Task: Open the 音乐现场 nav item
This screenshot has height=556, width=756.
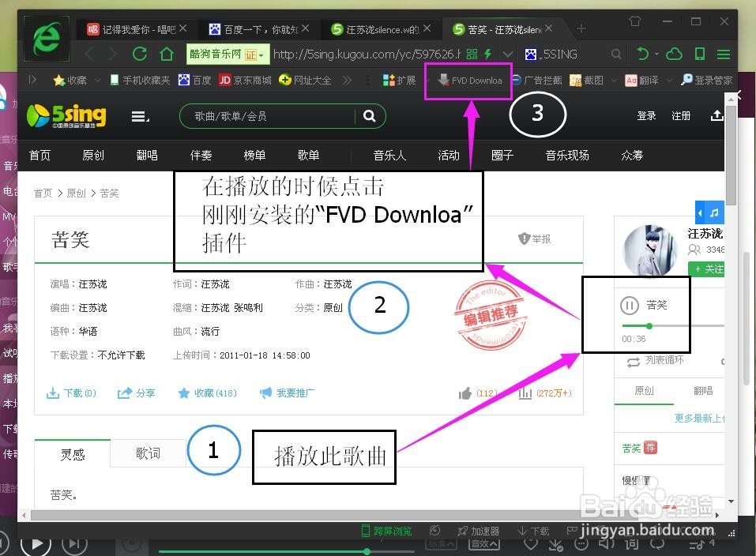Action: (x=567, y=156)
